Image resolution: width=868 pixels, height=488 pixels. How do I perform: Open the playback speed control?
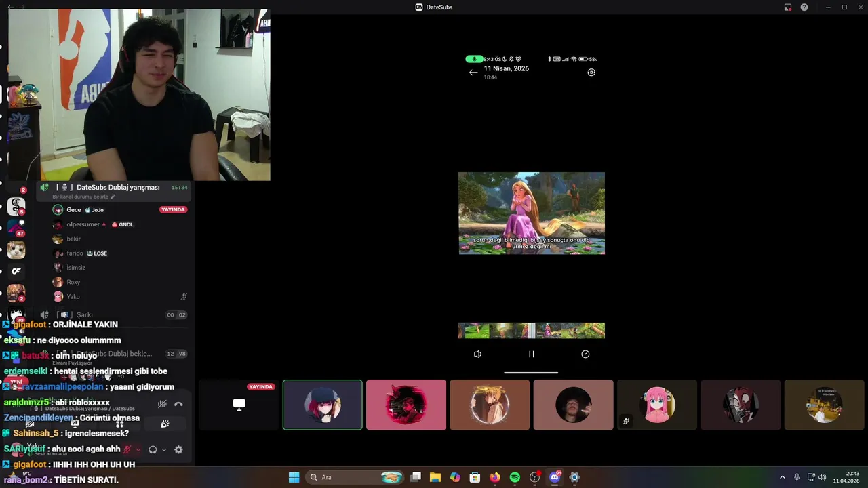coord(585,354)
